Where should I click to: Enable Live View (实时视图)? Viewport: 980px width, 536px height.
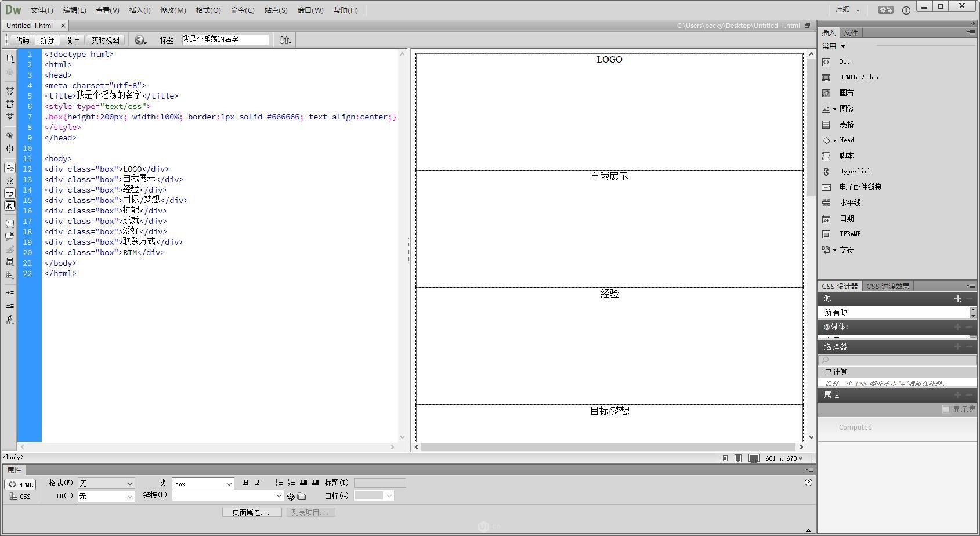tap(105, 40)
